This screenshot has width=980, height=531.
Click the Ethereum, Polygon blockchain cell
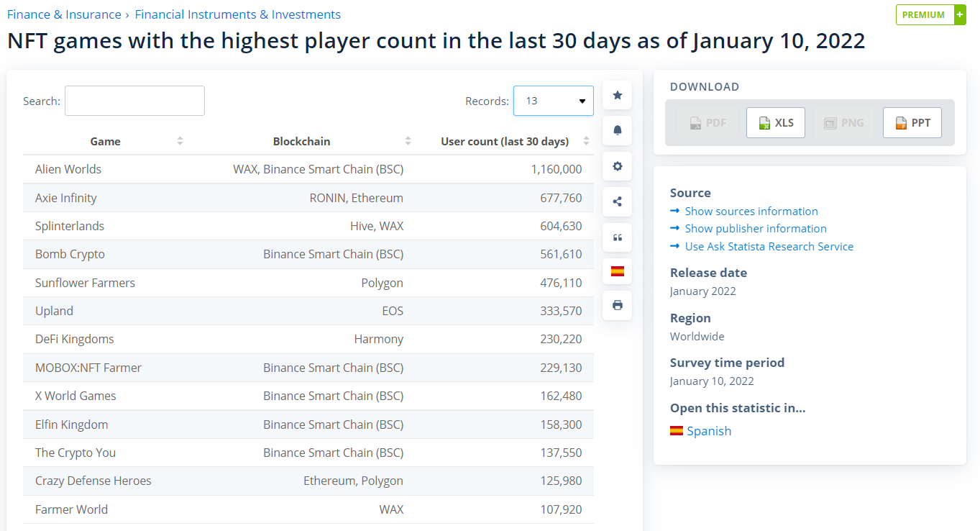click(353, 481)
